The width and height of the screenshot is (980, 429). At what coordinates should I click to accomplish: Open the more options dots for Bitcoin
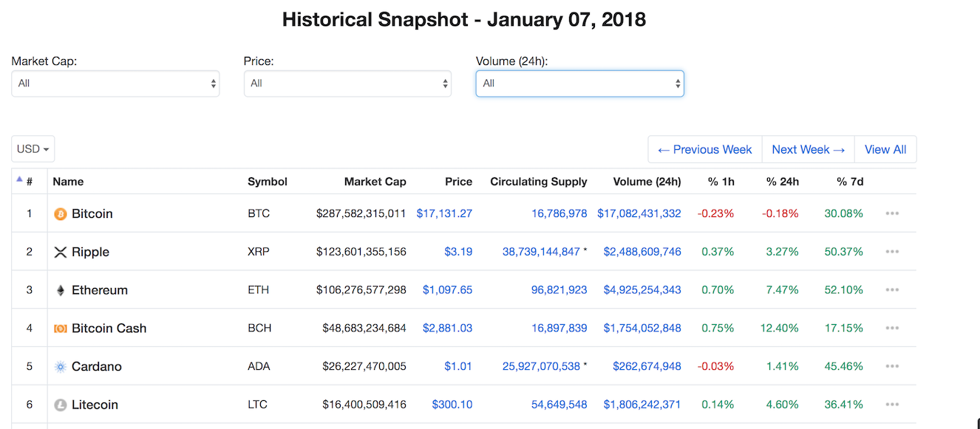click(892, 213)
